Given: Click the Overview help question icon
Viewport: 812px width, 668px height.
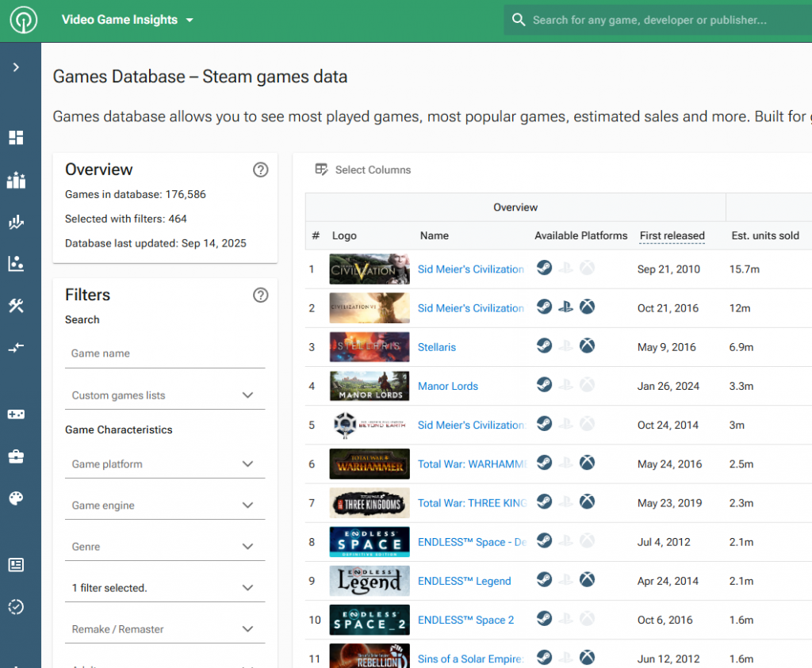Looking at the screenshot, I should click(x=260, y=170).
